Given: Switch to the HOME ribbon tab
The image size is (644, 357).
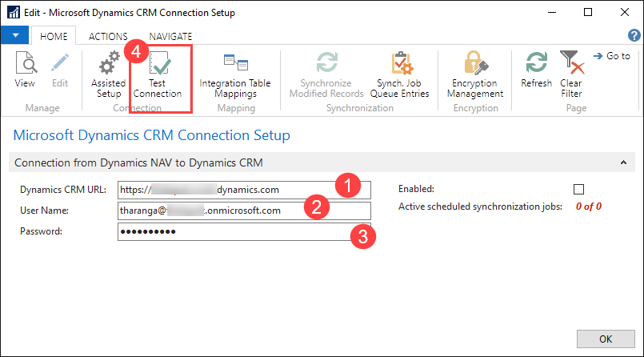Looking at the screenshot, I should 54,36.
